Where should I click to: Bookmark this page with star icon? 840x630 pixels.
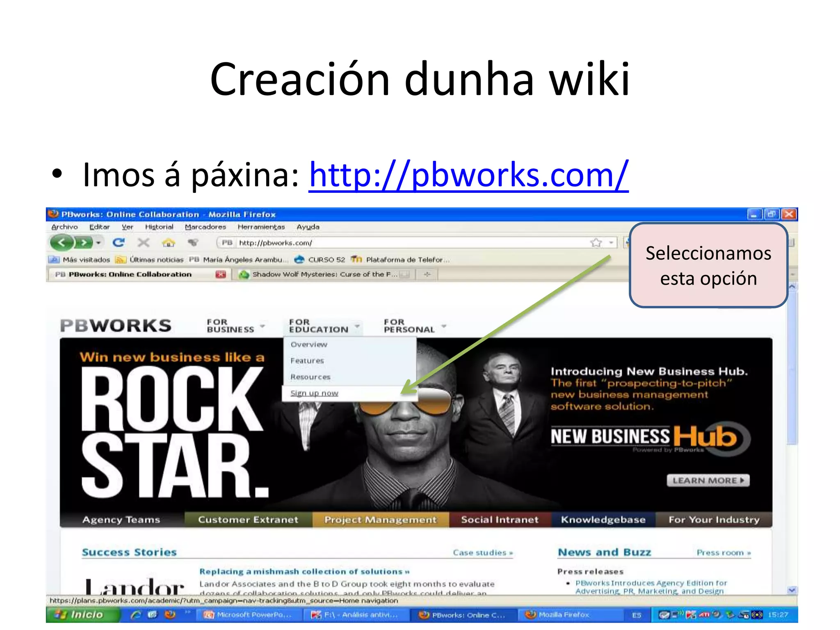pyautogui.click(x=596, y=243)
